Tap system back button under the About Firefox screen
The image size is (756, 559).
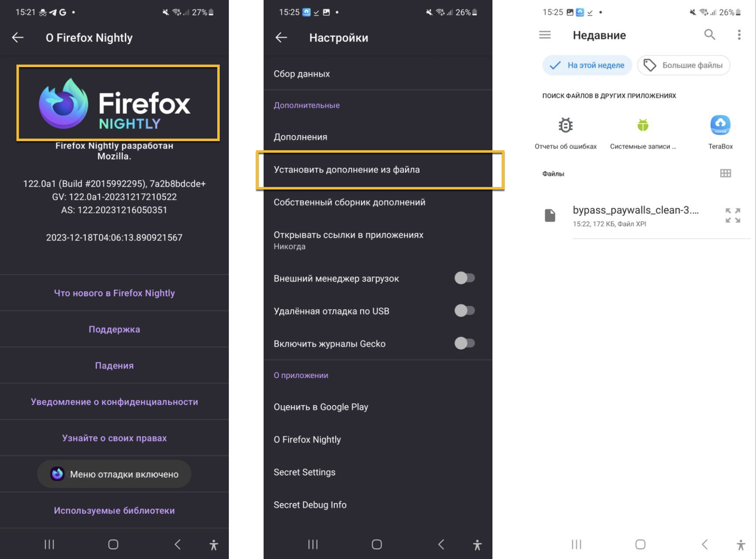click(x=177, y=544)
